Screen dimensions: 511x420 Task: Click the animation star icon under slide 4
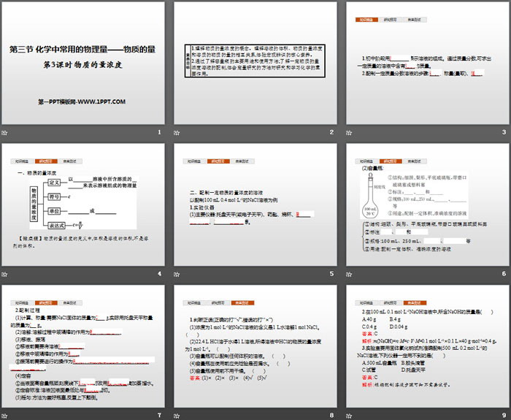[4, 274]
